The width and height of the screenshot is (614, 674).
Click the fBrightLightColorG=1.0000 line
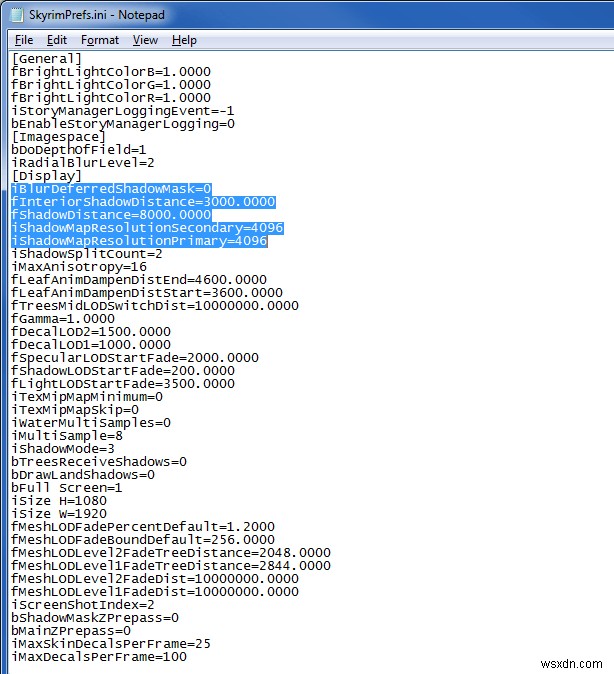[111, 85]
